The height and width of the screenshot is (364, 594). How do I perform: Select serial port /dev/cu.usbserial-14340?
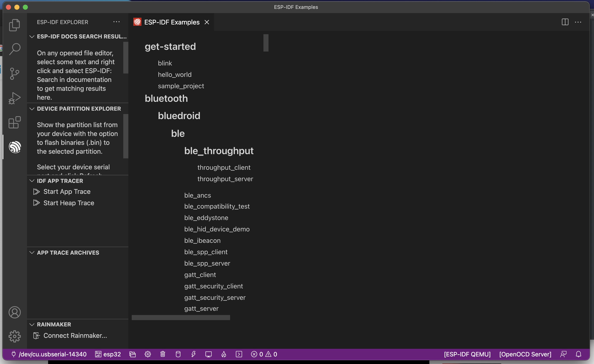click(x=49, y=354)
